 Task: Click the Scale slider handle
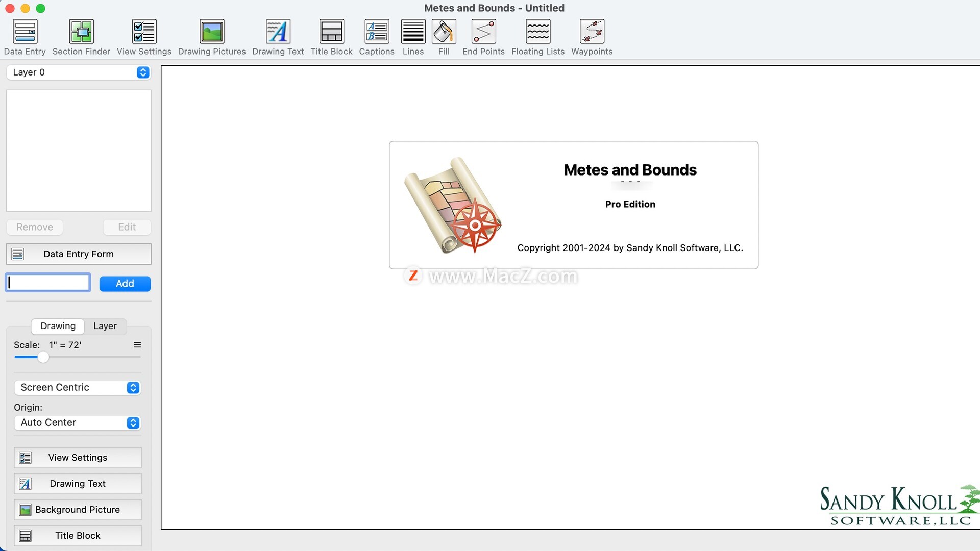43,357
